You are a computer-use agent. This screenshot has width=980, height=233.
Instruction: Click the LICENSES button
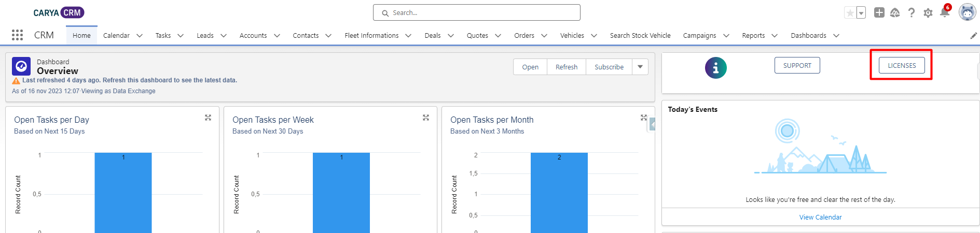click(902, 65)
